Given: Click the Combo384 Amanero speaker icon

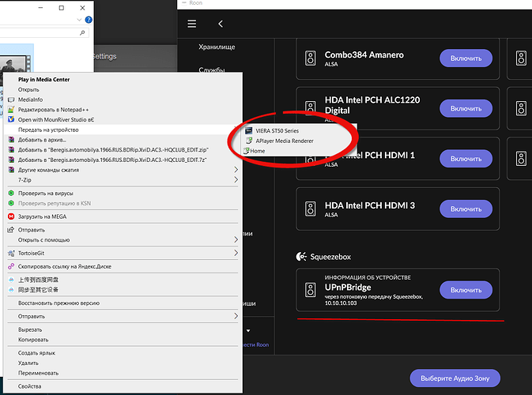Looking at the screenshot, I should click(x=309, y=58).
